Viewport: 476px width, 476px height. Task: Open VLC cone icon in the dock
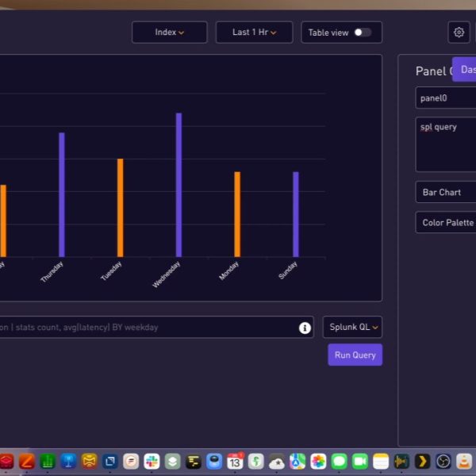(x=464, y=462)
